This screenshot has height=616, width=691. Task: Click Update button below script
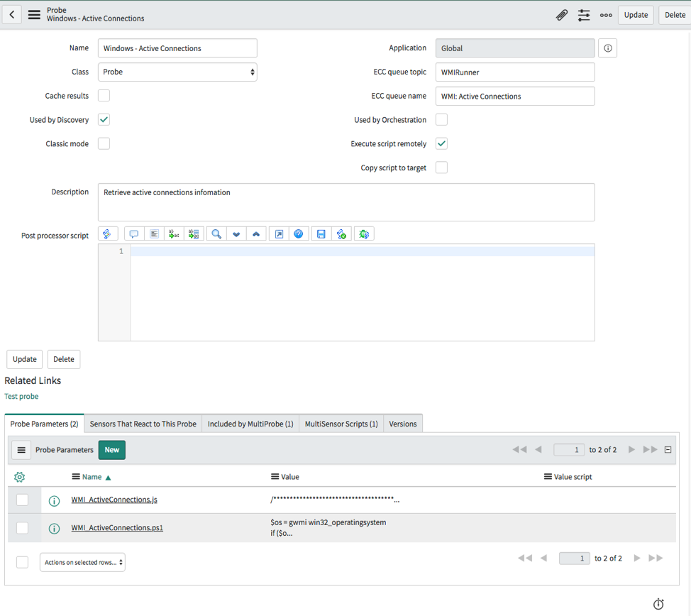pos(25,359)
